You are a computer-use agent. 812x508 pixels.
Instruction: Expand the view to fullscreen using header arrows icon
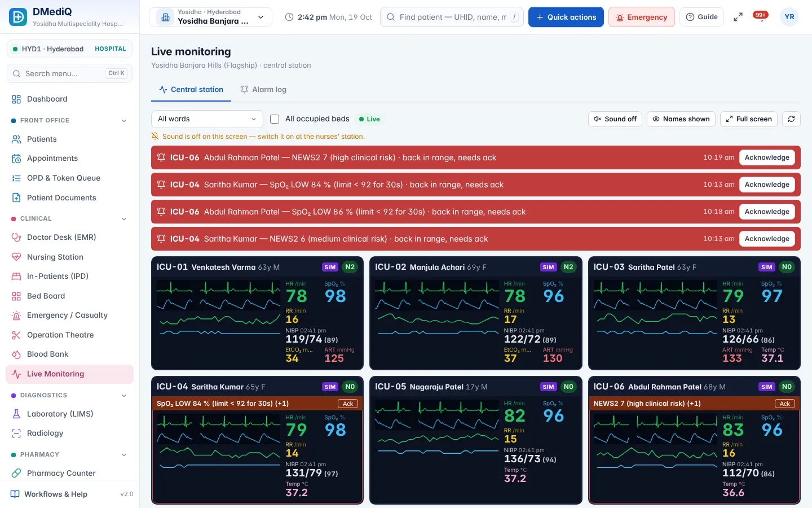click(x=738, y=17)
